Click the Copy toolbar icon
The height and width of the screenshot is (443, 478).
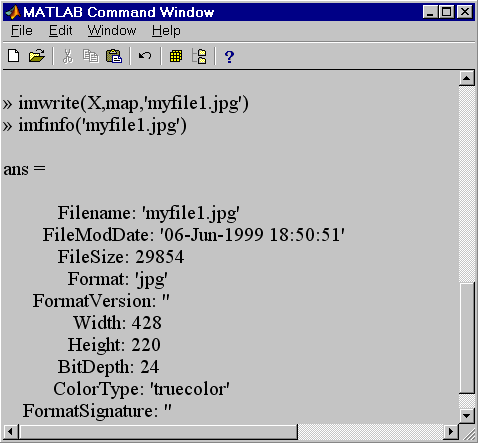coord(91,56)
